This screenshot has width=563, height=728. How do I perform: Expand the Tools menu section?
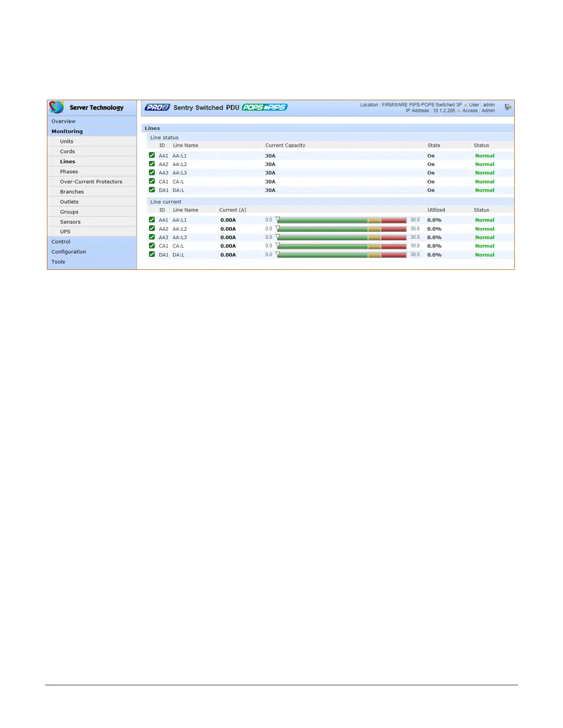tap(58, 262)
